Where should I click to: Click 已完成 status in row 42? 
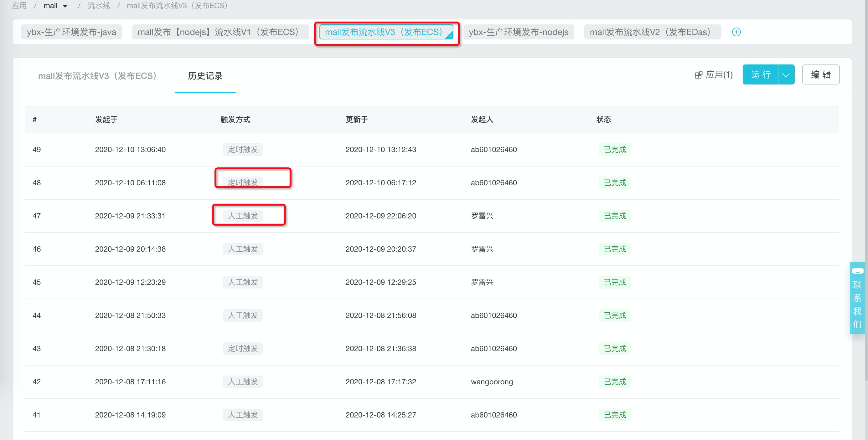(615, 382)
